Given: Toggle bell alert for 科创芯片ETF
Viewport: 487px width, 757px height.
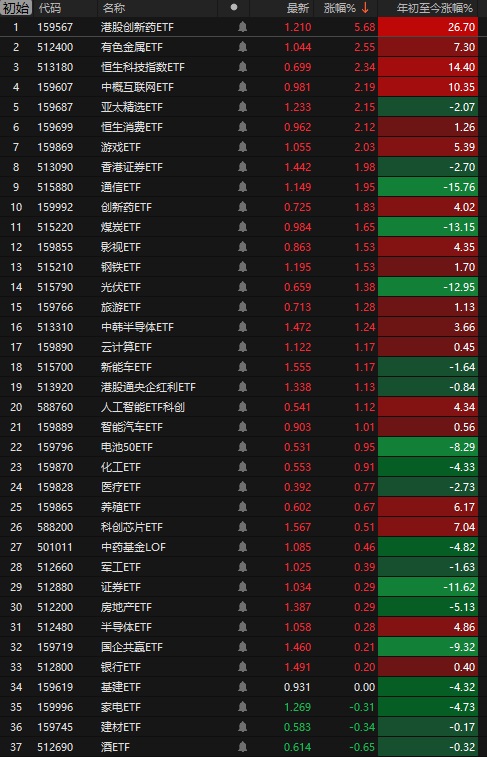Looking at the screenshot, I should click(242, 527).
